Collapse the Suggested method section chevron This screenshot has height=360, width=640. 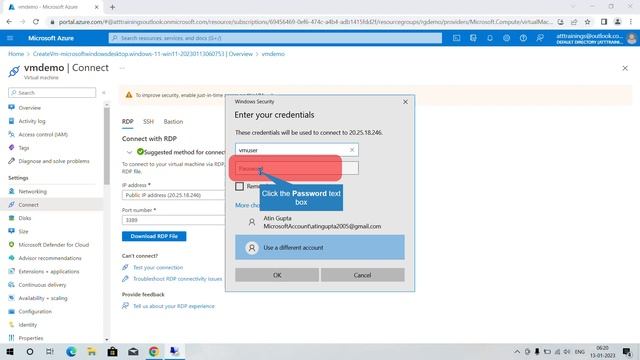[129, 152]
